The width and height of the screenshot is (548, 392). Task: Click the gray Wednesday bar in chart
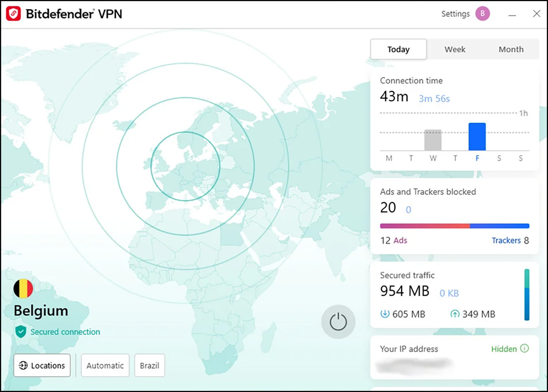coord(433,140)
